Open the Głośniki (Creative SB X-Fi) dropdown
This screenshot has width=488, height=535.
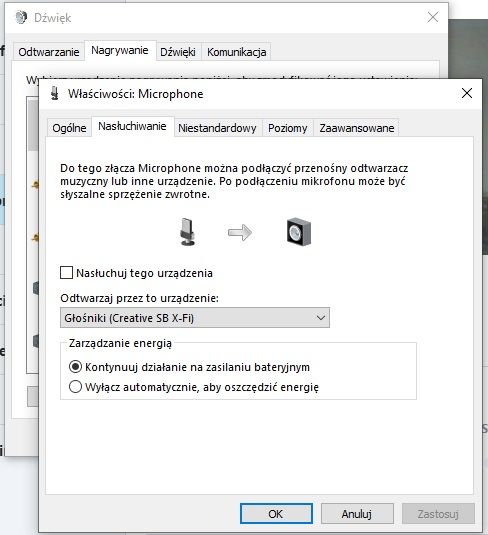click(195, 318)
